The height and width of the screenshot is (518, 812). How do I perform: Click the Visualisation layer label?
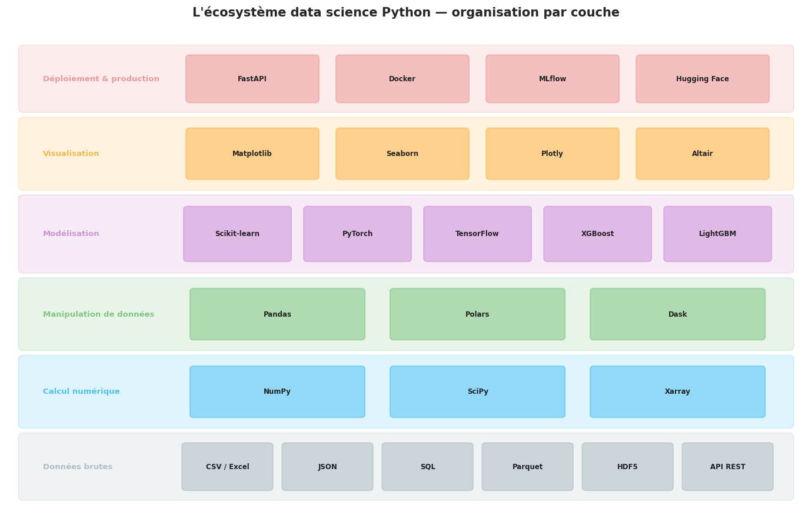pyautogui.click(x=71, y=154)
